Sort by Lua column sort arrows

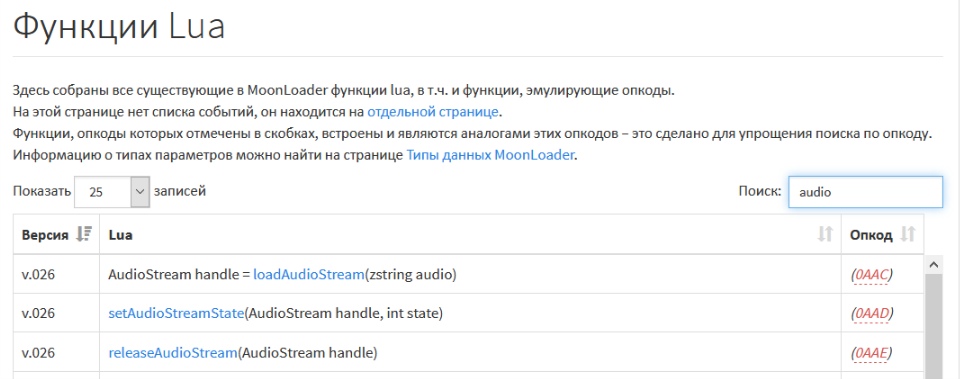pos(825,235)
